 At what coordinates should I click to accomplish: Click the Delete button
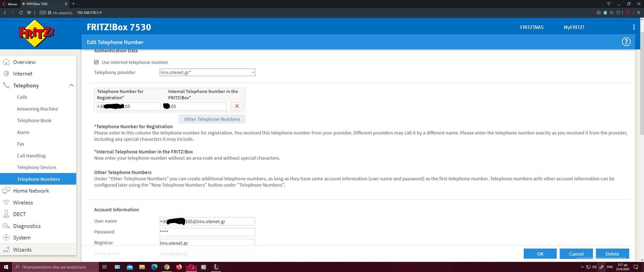pos(612,254)
